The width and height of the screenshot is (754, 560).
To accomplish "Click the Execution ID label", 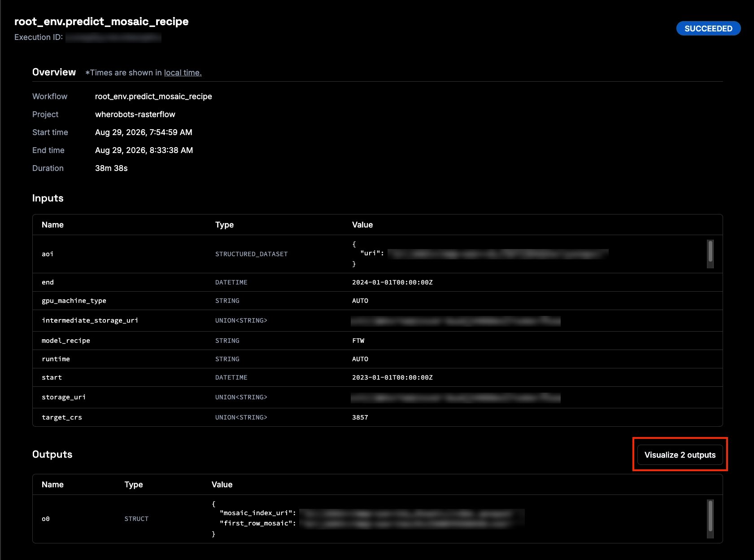I will [x=39, y=37].
